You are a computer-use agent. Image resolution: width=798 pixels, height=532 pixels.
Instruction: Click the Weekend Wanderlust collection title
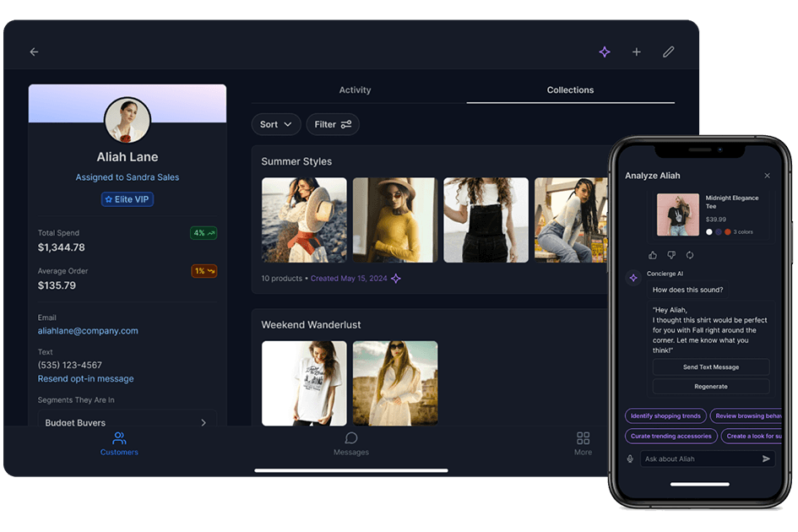coord(311,325)
